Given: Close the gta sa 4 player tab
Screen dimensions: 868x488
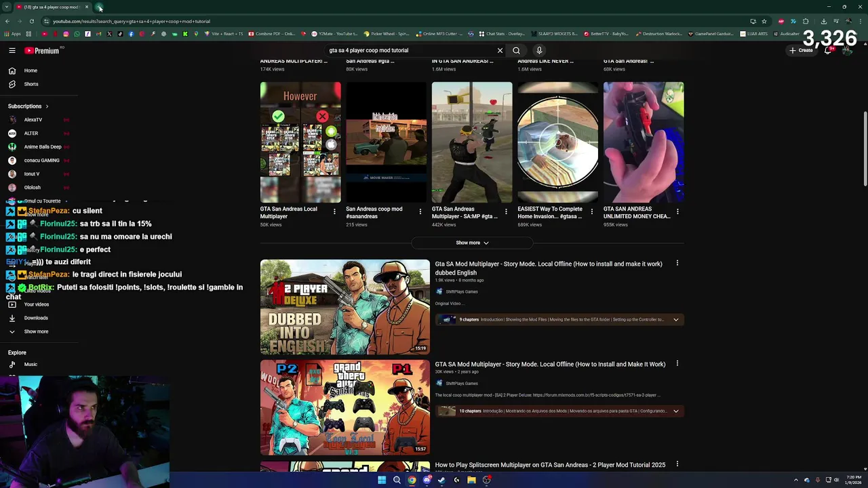Looking at the screenshot, I should pyautogui.click(x=87, y=7).
